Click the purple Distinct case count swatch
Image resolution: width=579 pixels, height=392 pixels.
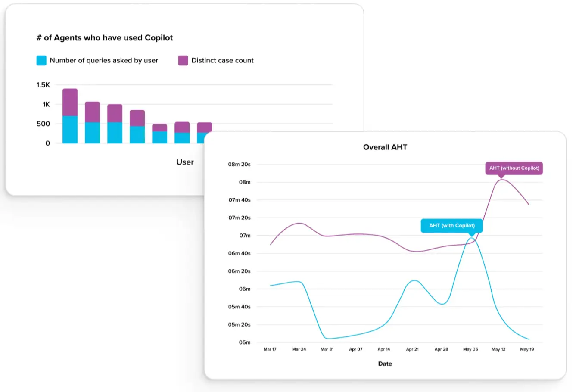click(x=183, y=60)
